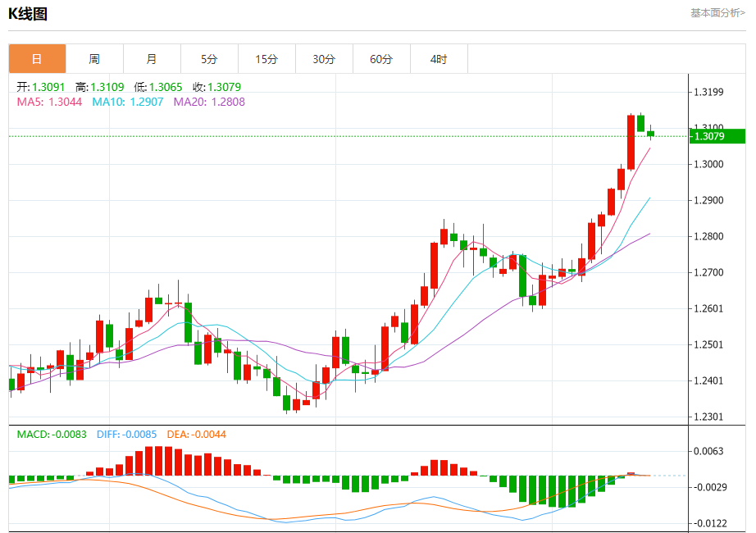Click the MA10: 1.2907 legend label
756x533 pixels.
(x=128, y=102)
